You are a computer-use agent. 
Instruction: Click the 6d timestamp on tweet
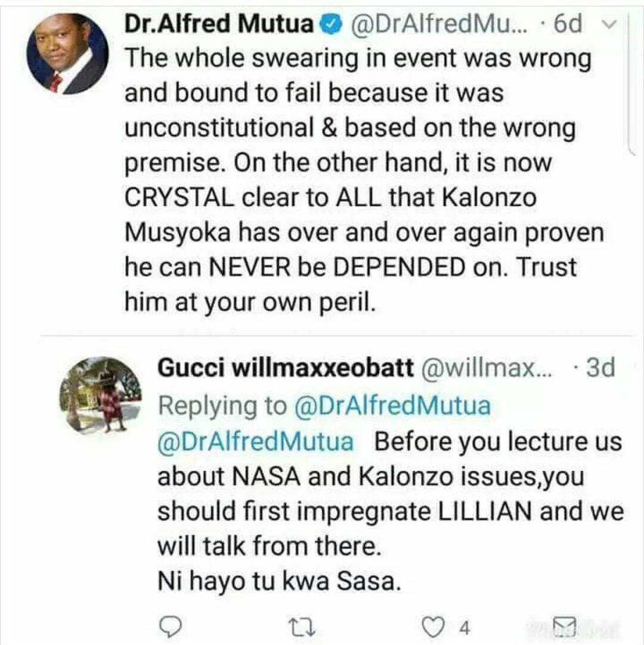pos(568,24)
